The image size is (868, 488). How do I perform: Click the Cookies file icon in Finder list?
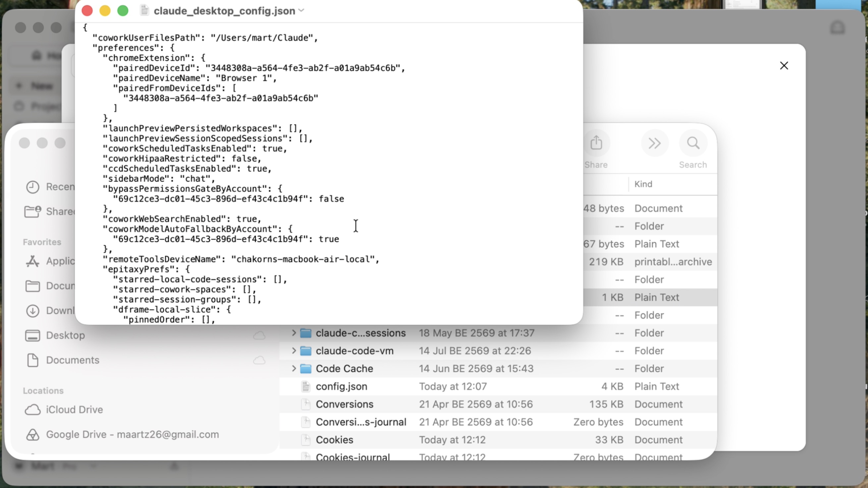(305, 440)
